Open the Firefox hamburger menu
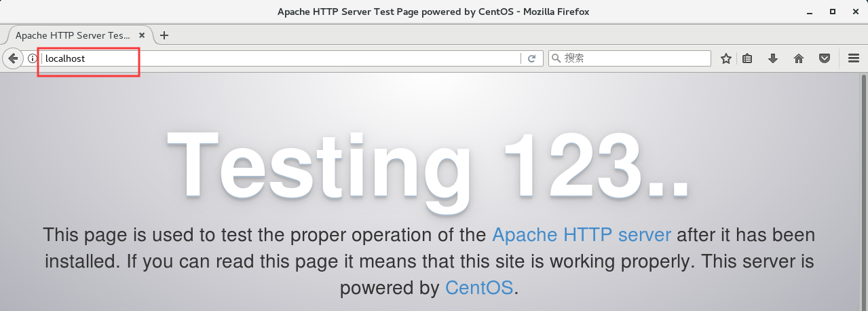The width and height of the screenshot is (868, 311). pos(854,58)
